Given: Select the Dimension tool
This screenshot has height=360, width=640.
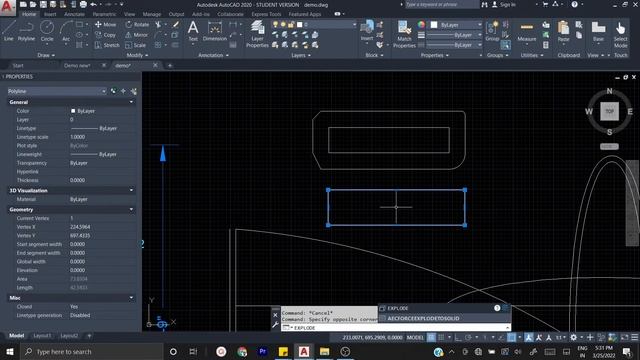Looking at the screenshot, I should (215, 31).
